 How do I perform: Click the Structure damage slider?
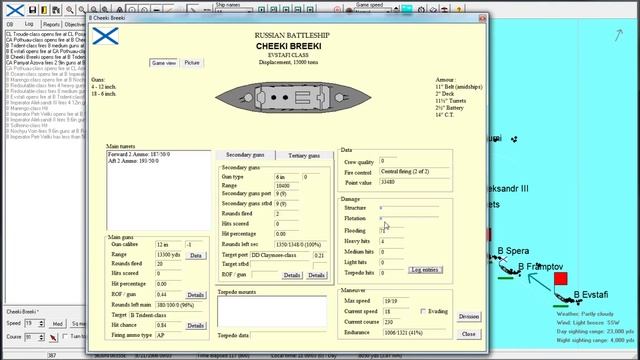pyautogui.click(x=409, y=208)
